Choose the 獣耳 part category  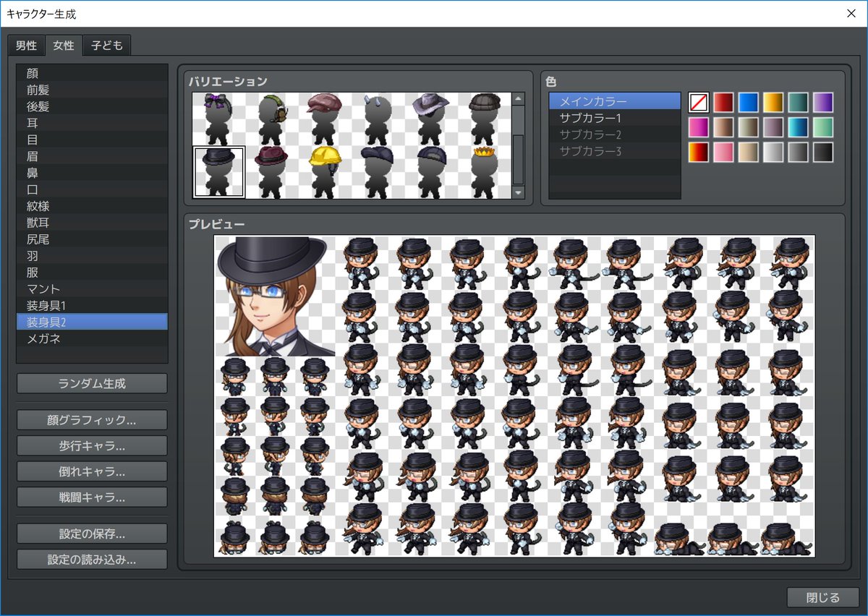point(92,223)
